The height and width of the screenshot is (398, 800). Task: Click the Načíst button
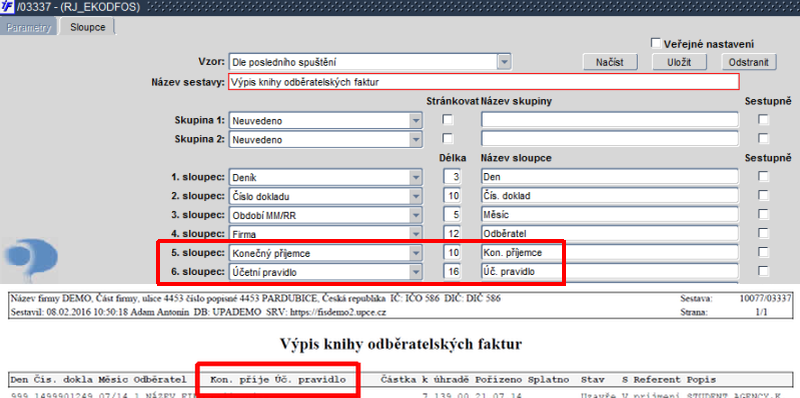[610, 62]
